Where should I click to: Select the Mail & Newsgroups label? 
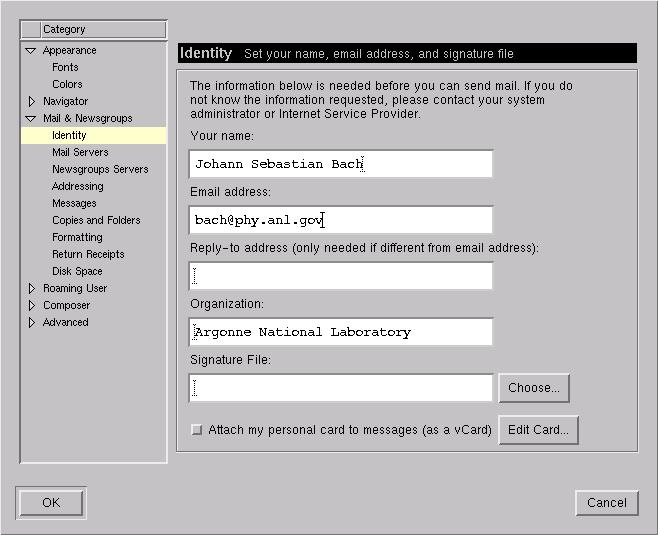coord(88,118)
